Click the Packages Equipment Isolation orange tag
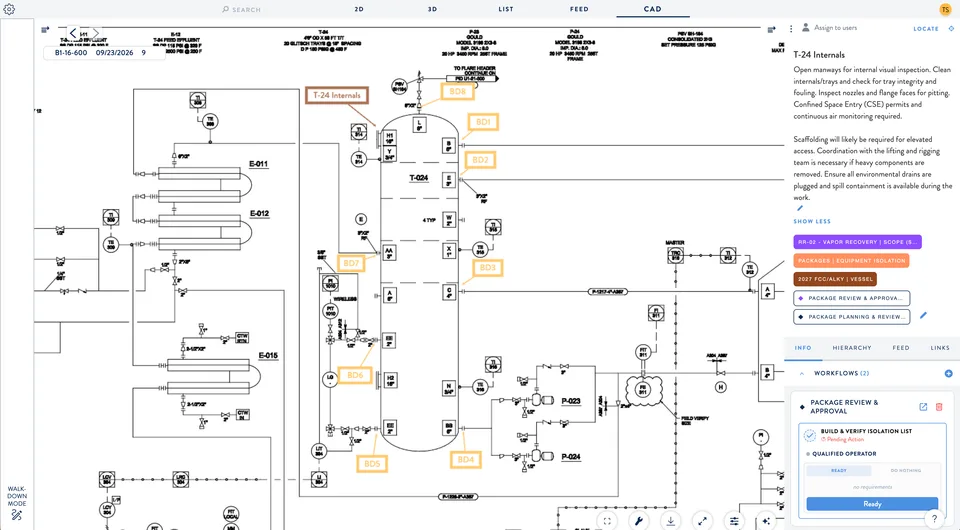The width and height of the screenshot is (960, 530). pos(851,260)
